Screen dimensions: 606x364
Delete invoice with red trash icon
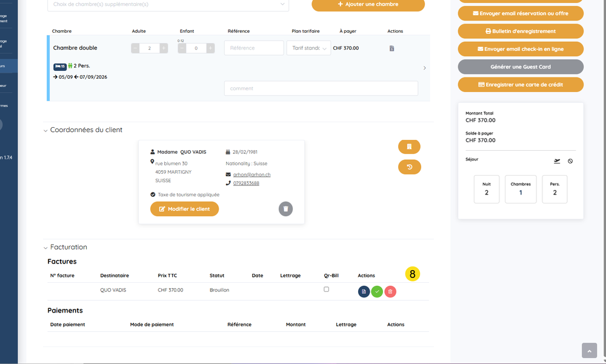tap(390, 292)
